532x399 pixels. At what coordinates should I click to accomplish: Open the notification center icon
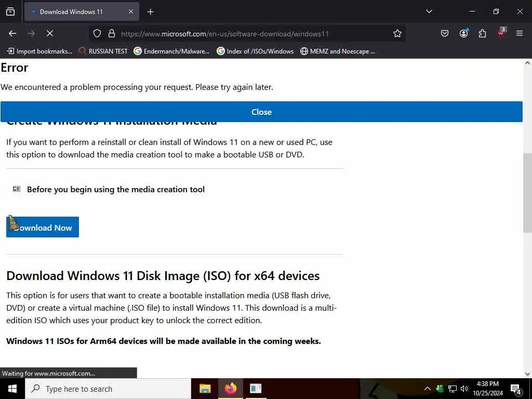point(516,389)
